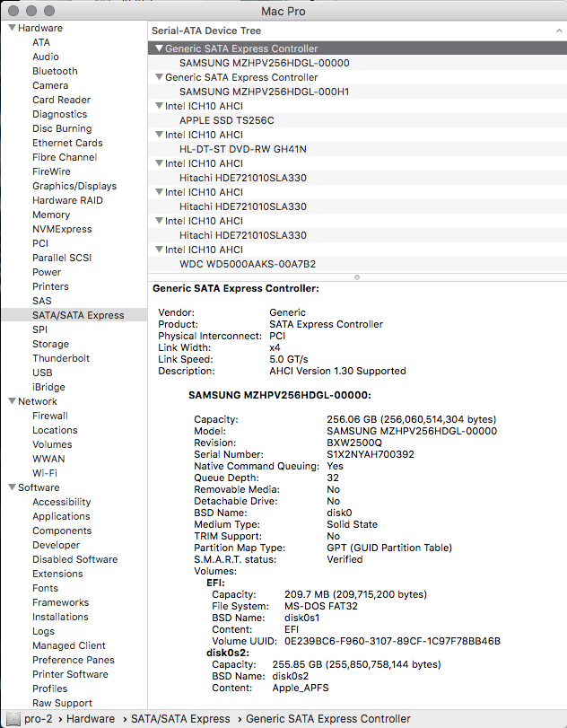This screenshot has width=567, height=728.
Task: Collapse Intel ICH10 AHCI above WDC drive
Action: [x=159, y=250]
